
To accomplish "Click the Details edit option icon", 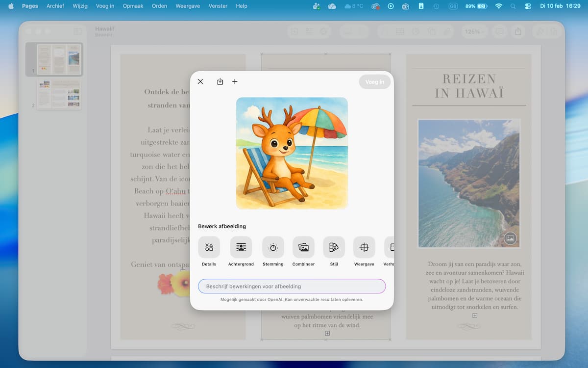I will 209,247.
